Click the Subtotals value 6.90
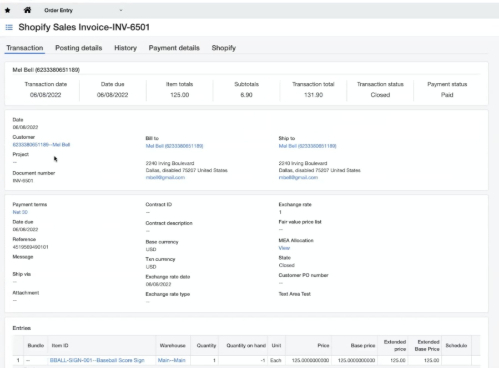499x368 pixels. 246,95
